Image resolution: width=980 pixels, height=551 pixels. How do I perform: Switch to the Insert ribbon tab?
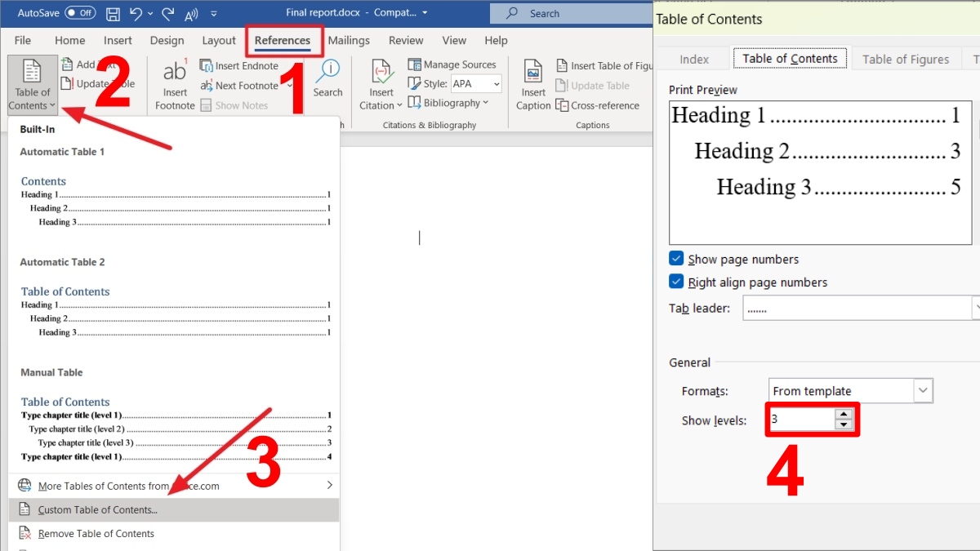(118, 40)
